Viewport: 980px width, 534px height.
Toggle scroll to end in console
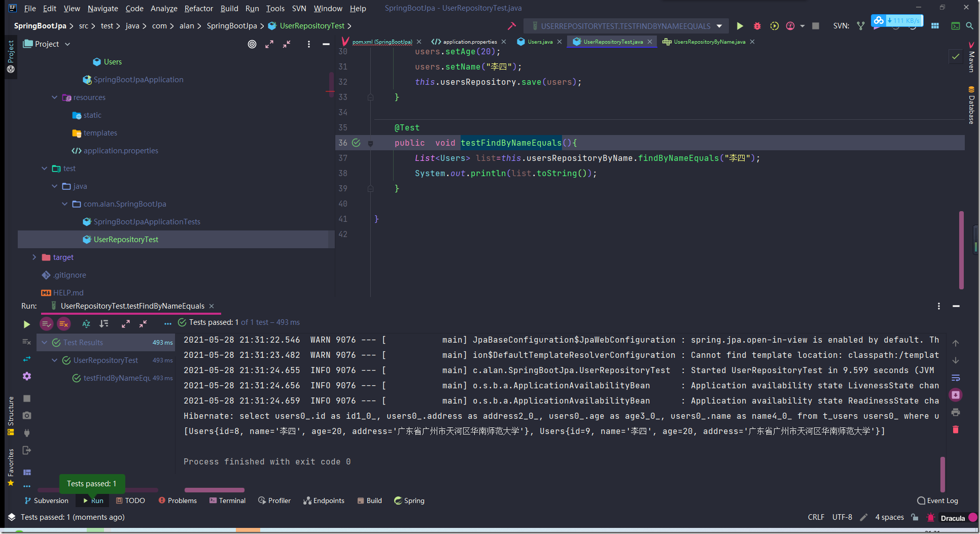pos(956,395)
